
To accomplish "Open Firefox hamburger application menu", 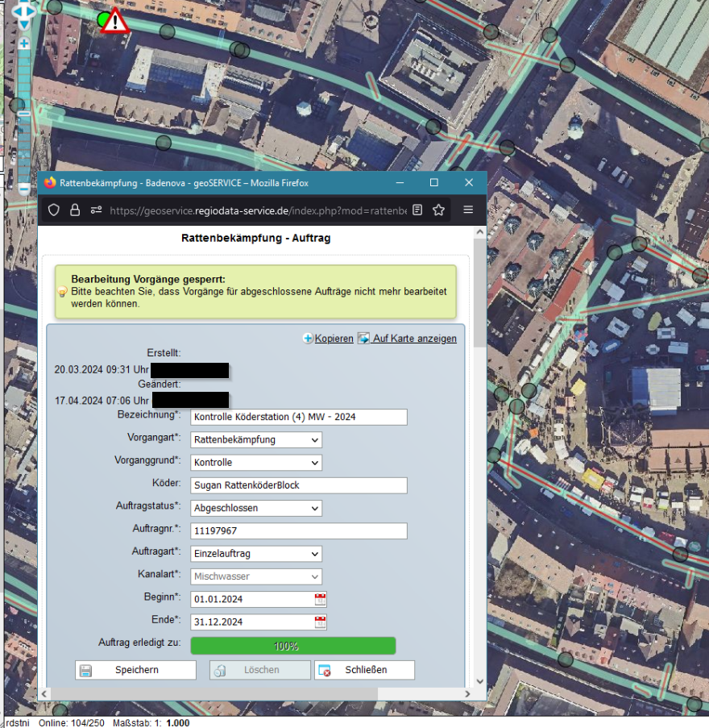I will coord(468,210).
